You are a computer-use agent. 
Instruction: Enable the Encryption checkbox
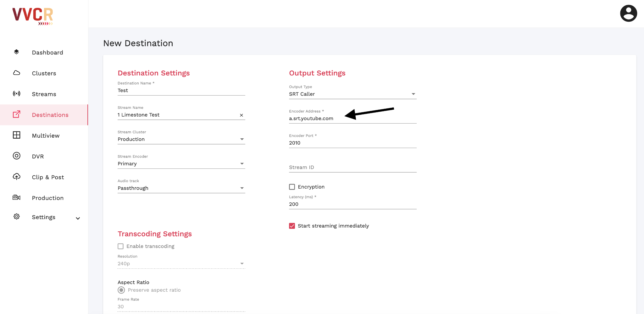[292, 187]
